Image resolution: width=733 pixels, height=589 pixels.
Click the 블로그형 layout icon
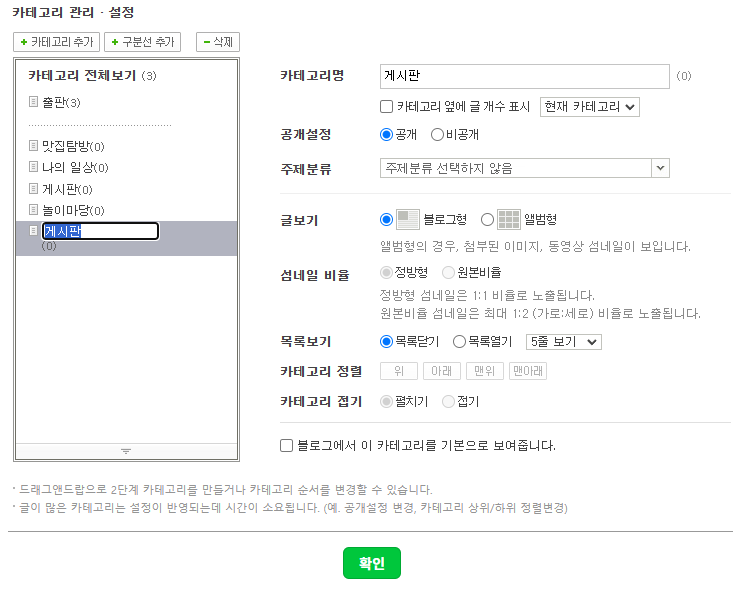click(x=408, y=220)
